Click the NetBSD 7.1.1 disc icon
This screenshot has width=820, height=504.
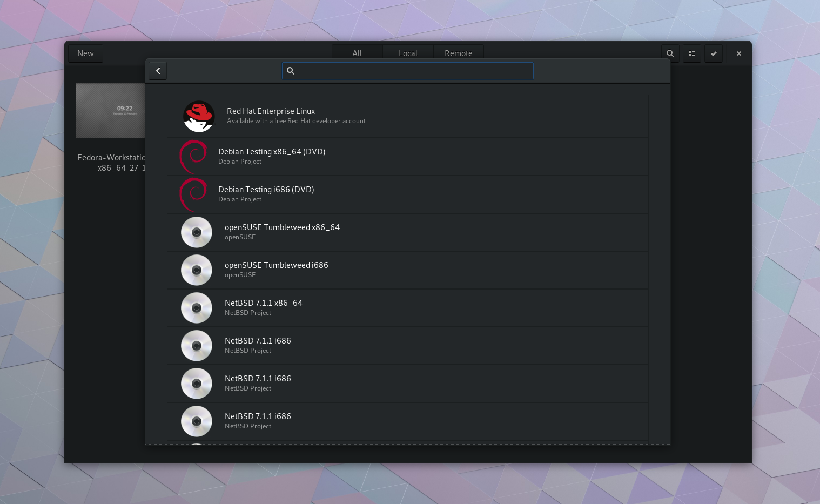(x=197, y=308)
